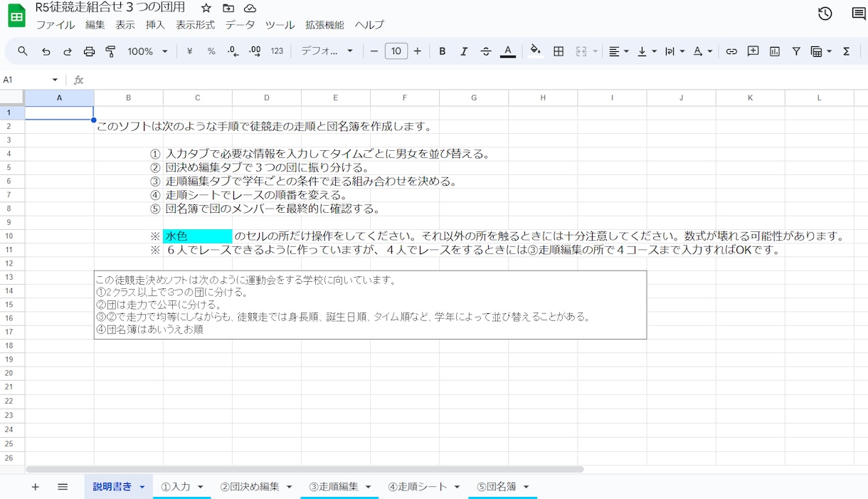The image size is (868, 499).
Task: Insert a link
Action: 731,51
